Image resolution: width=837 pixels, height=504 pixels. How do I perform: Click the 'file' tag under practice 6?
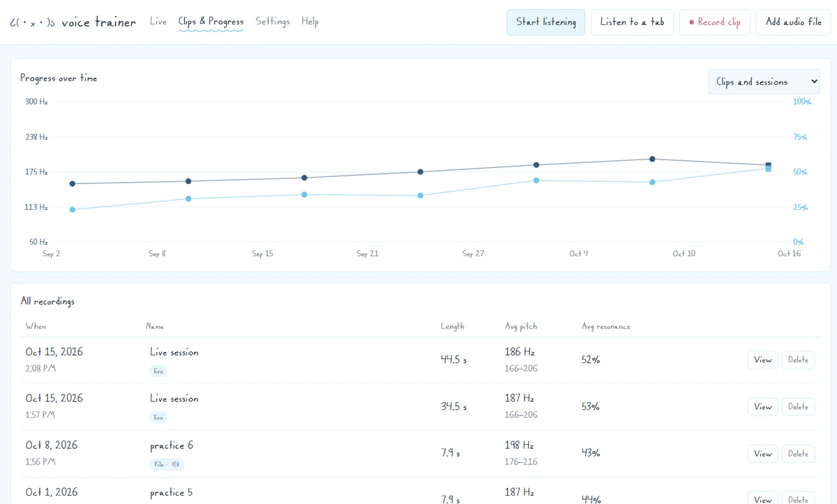167,464
